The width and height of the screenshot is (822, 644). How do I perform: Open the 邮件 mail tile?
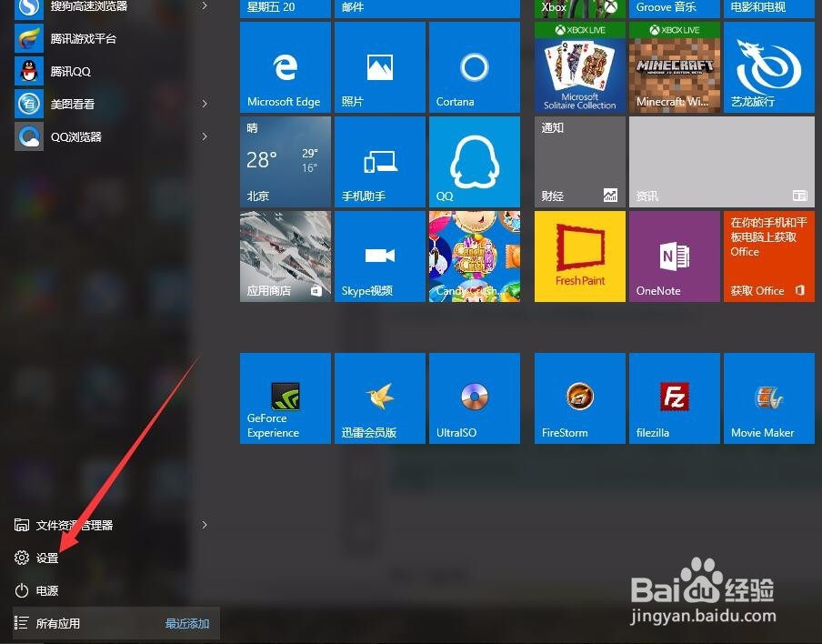tap(427, 9)
